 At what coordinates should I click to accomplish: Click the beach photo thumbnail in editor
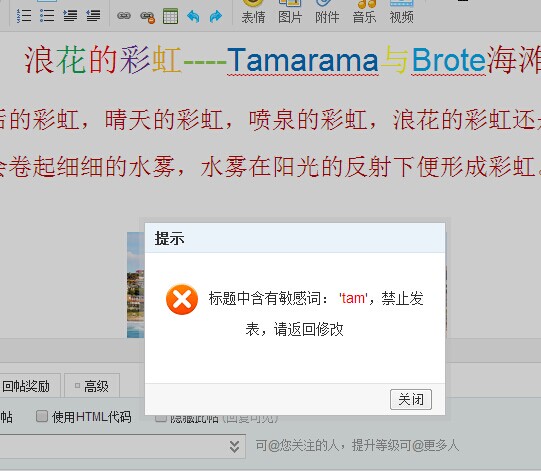[x=136, y=285]
